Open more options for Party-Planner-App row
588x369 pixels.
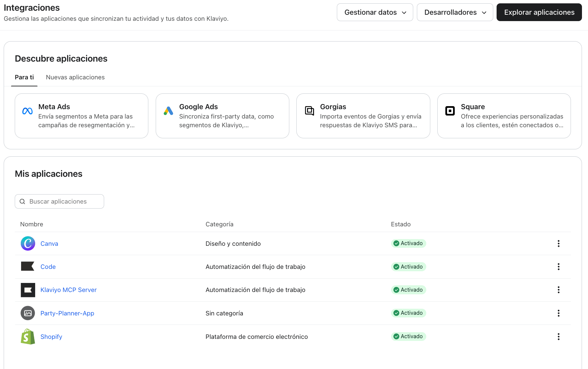[558, 313]
